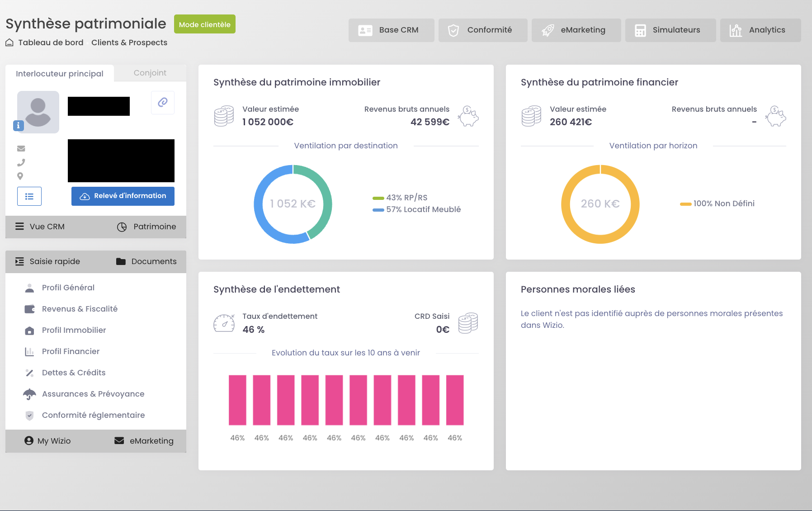Screen dimensions: 812x511
Task: Select Profil Immobilier in the sidebar
Action: pyautogui.click(x=74, y=330)
